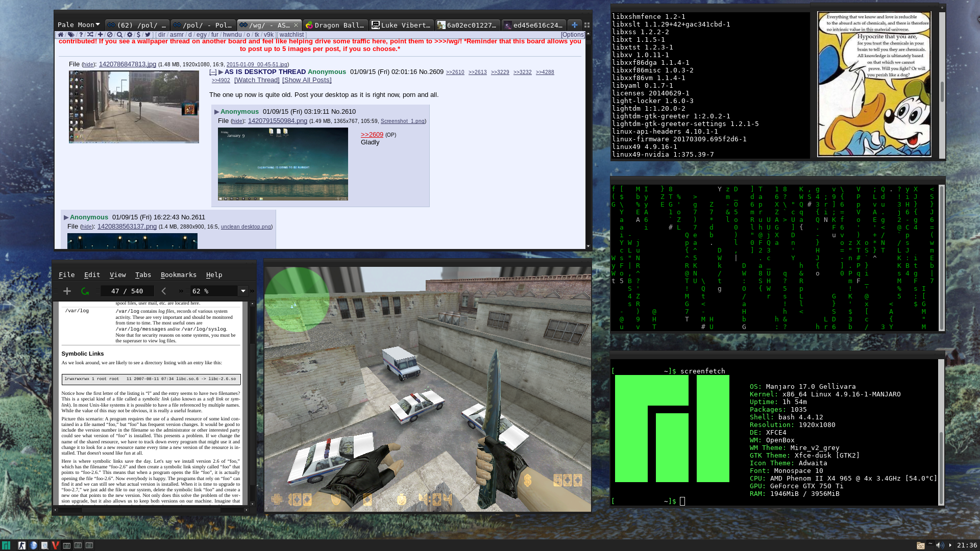Click the Counter-Strike launcher in the taskbar
The image size is (980, 551).
(x=22, y=545)
